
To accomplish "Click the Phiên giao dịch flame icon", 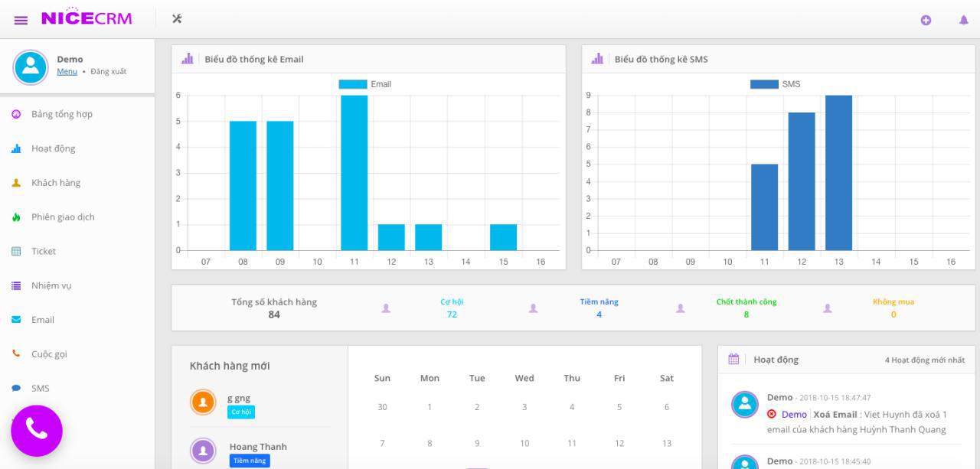I will coord(15,217).
